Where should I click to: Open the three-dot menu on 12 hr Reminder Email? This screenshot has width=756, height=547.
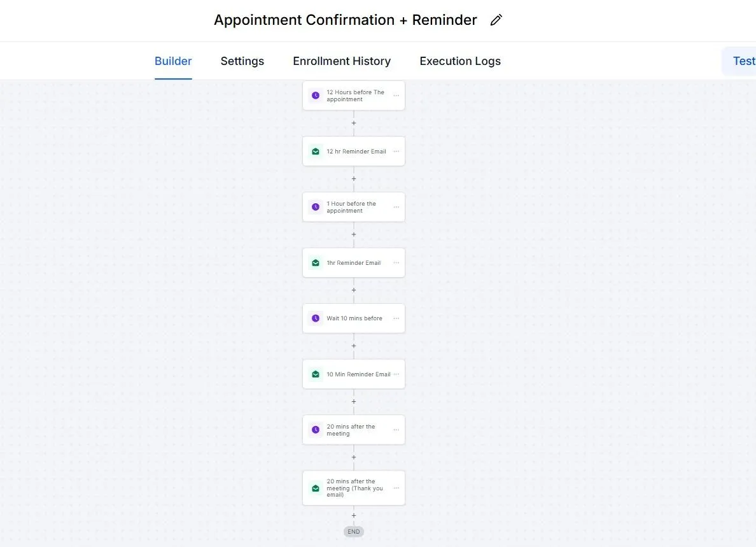tap(396, 152)
